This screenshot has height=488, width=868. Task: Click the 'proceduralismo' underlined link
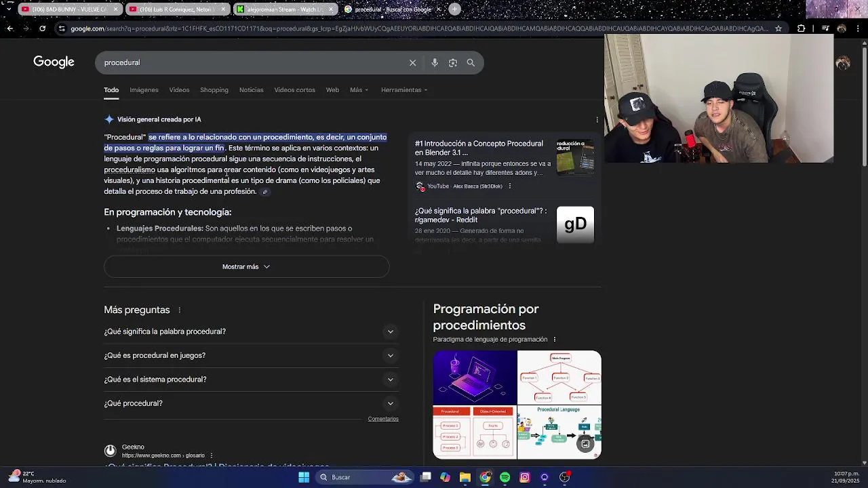[130, 169]
